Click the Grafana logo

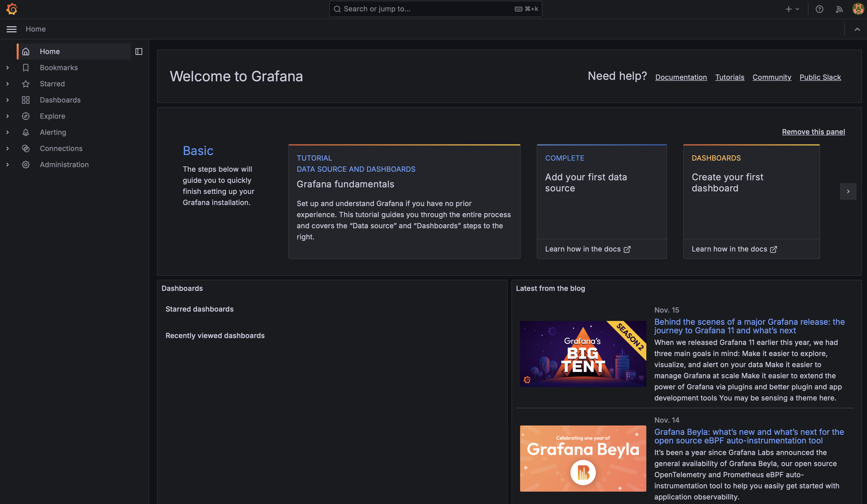[12, 9]
